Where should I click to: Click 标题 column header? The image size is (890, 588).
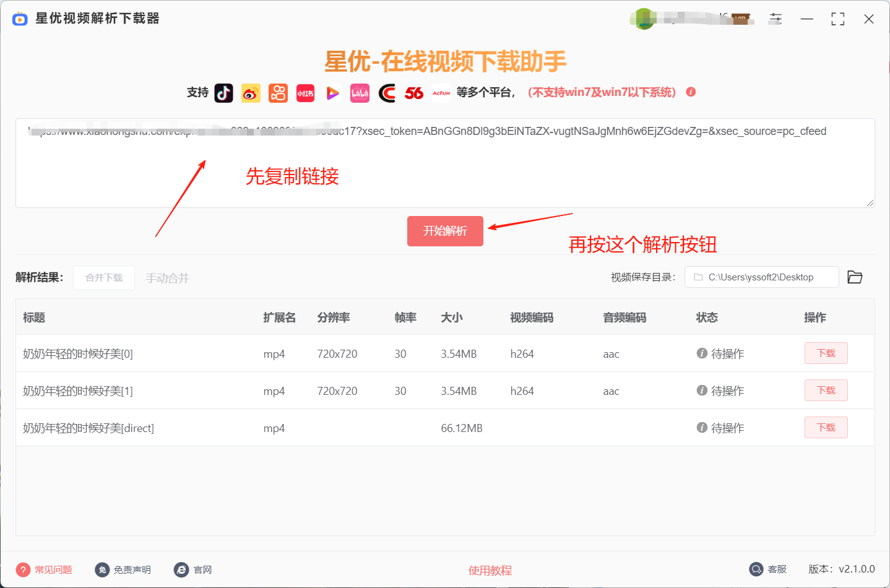34,318
